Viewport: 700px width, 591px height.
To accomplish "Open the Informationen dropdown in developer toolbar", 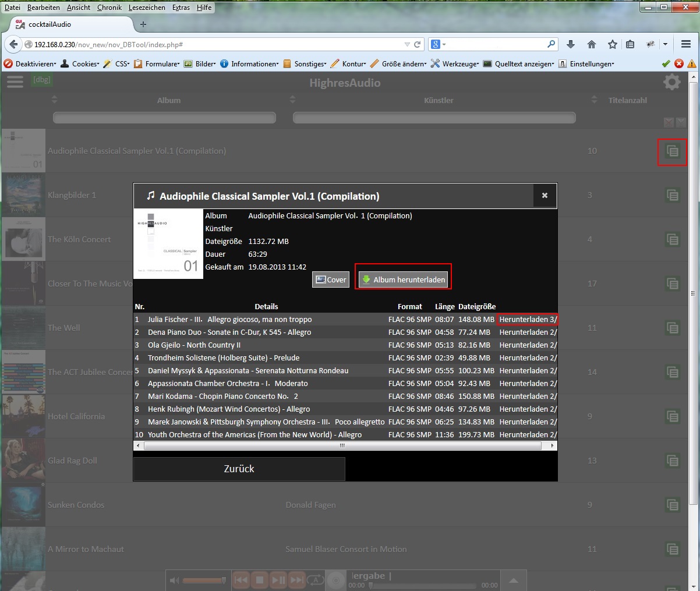I will pyautogui.click(x=250, y=63).
